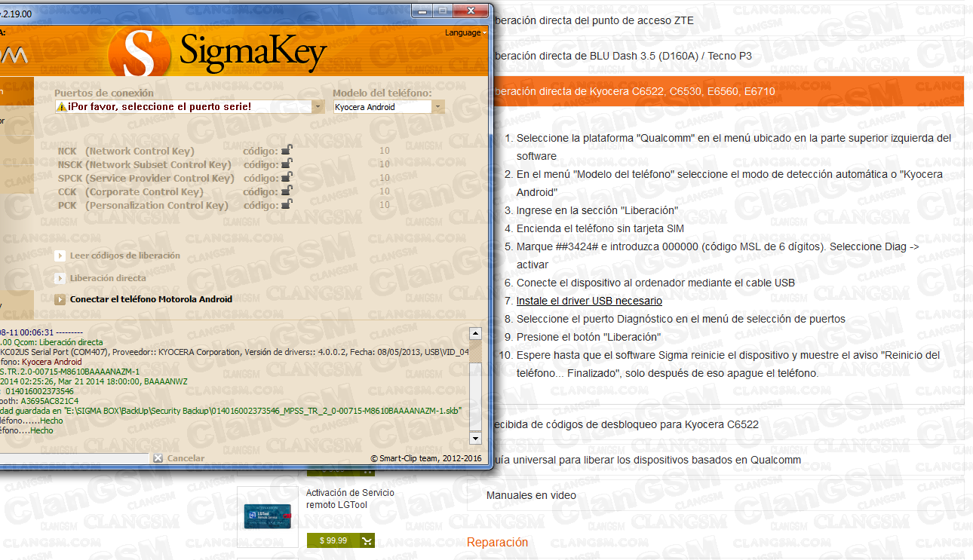
Task: Click the SigmaKey logo
Action: pyautogui.click(x=217, y=53)
